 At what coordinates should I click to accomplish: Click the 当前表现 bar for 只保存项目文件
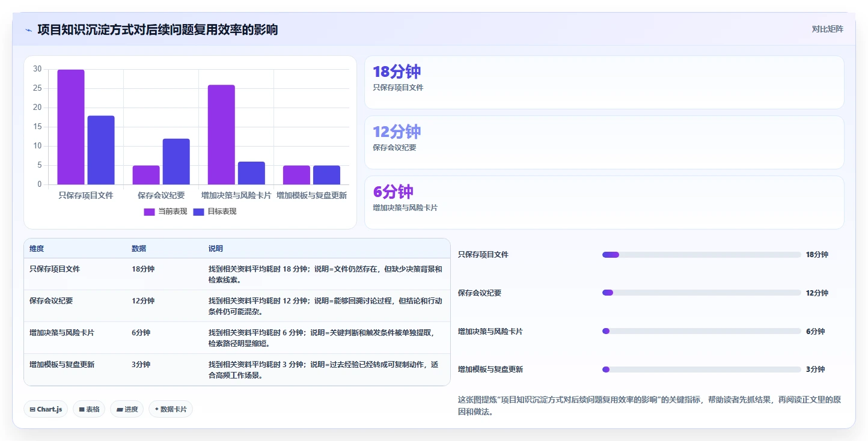coord(71,127)
